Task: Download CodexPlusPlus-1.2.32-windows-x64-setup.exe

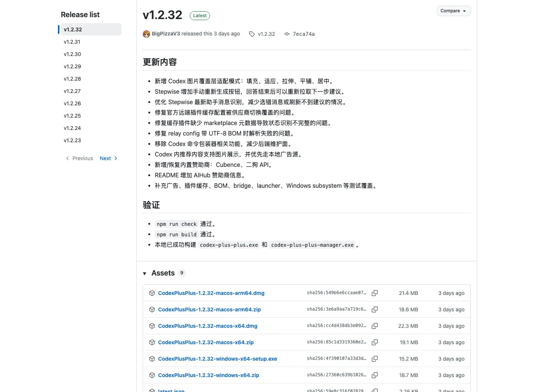Action: click(217, 359)
